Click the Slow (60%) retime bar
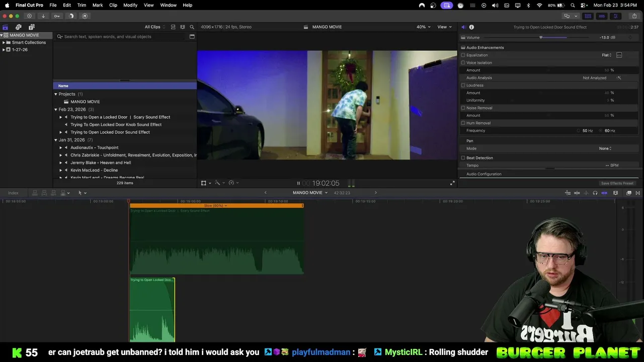Image resolution: width=644 pixels, height=362 pixels. (216, 206)
